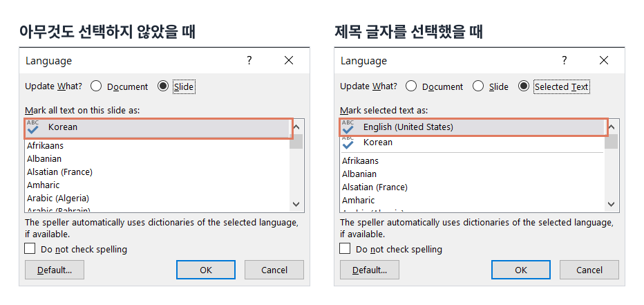Click Cancel in the right Language dialog
This screenshot has width=644, height=305.
coord(589,270)
